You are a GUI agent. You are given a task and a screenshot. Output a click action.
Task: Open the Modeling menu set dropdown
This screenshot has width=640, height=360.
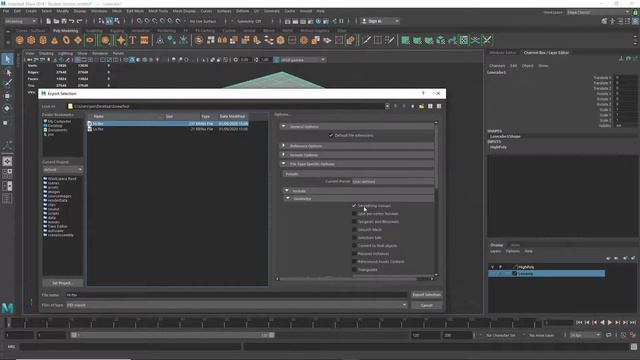pos(20,21)
